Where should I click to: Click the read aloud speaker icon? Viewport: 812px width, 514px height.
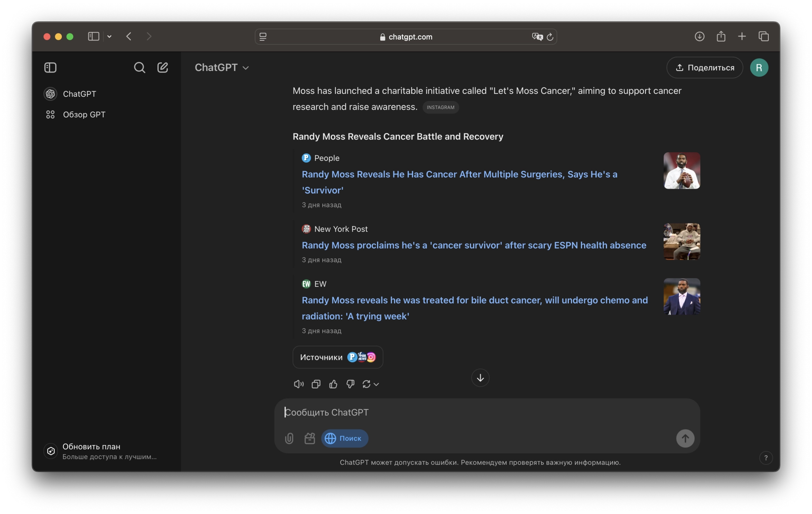(299, 384)
